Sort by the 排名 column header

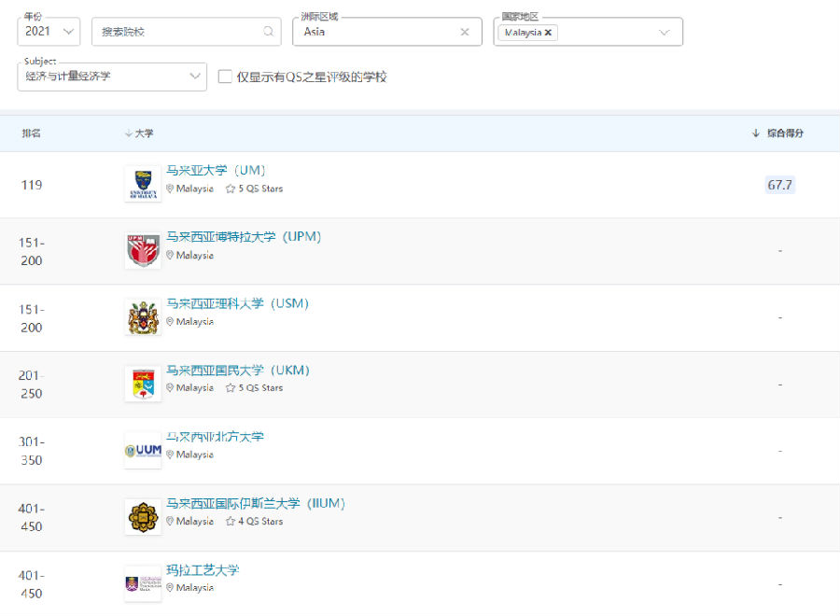31,133
